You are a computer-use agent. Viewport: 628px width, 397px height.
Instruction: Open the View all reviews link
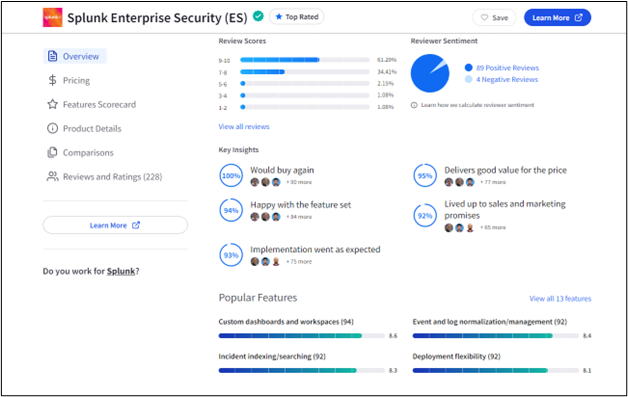click(244, 127)
